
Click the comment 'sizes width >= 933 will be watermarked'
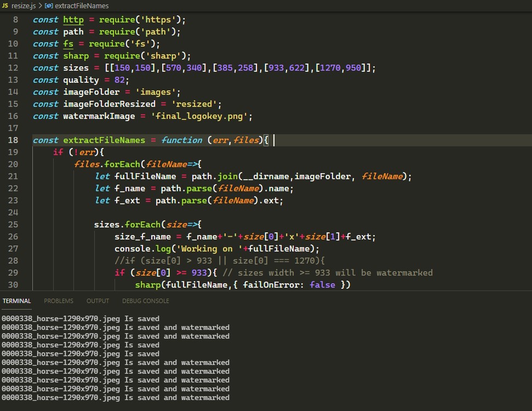[328, 272]
